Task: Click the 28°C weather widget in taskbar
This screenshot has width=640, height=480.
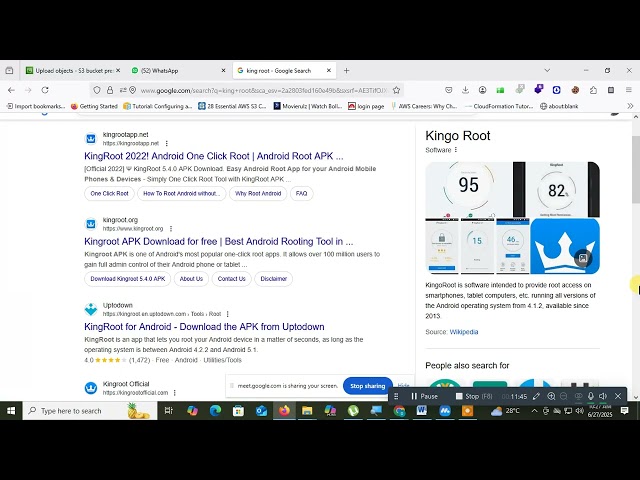Action: coord(505,411)
